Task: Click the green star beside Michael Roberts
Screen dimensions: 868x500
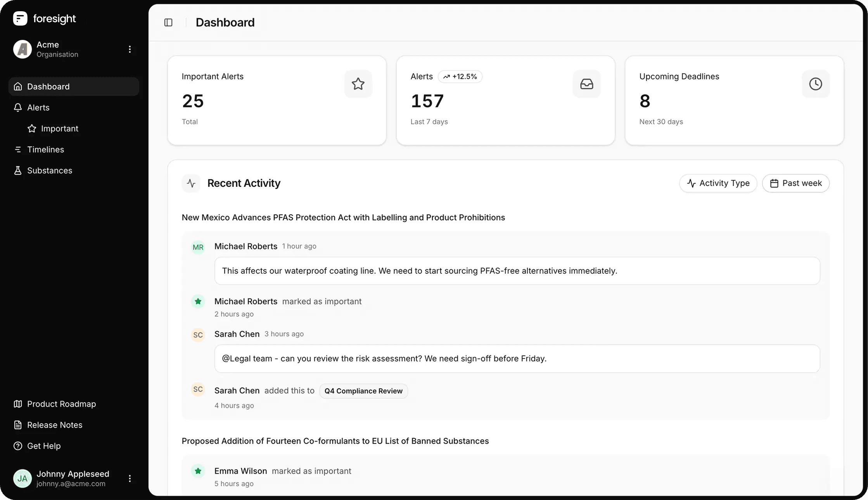Action: (x=198, y=302)
